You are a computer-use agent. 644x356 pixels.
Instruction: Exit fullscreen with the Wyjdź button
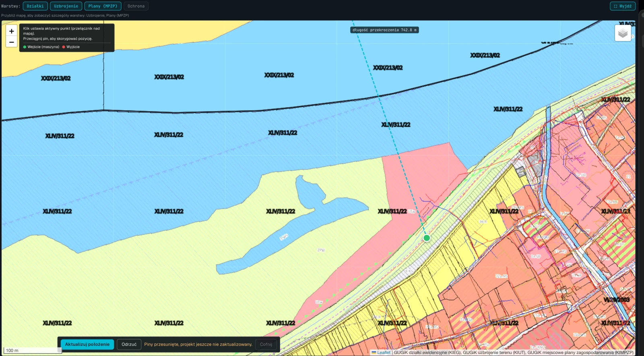pyautogui.click(x=623, y=6)
